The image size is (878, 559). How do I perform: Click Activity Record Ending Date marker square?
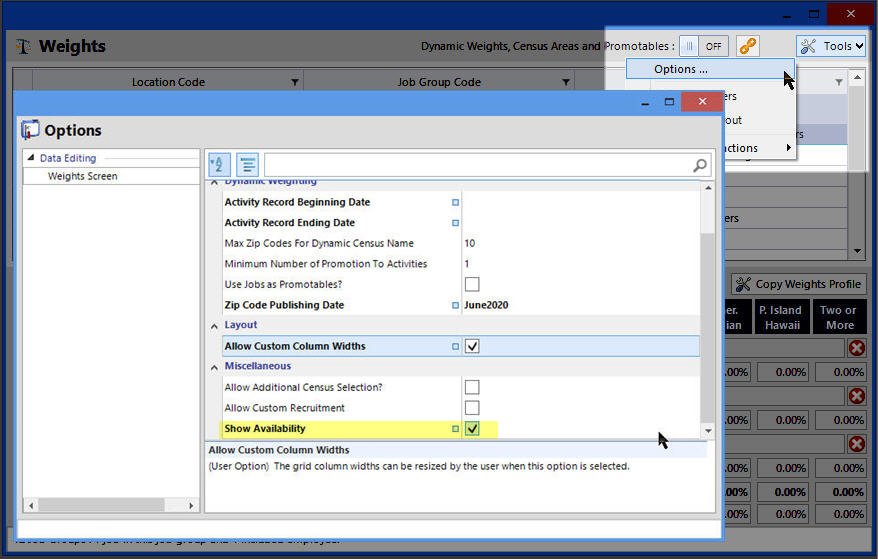(455, 223)
